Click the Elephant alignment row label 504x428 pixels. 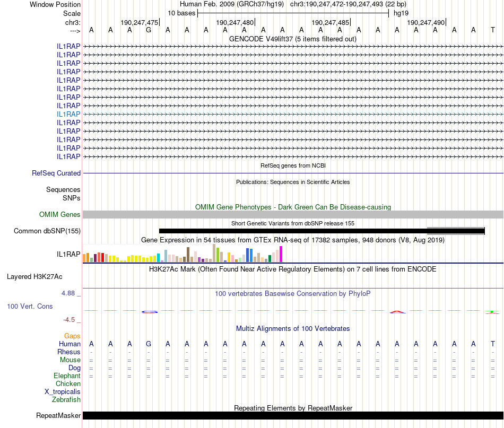coord(67,375)
